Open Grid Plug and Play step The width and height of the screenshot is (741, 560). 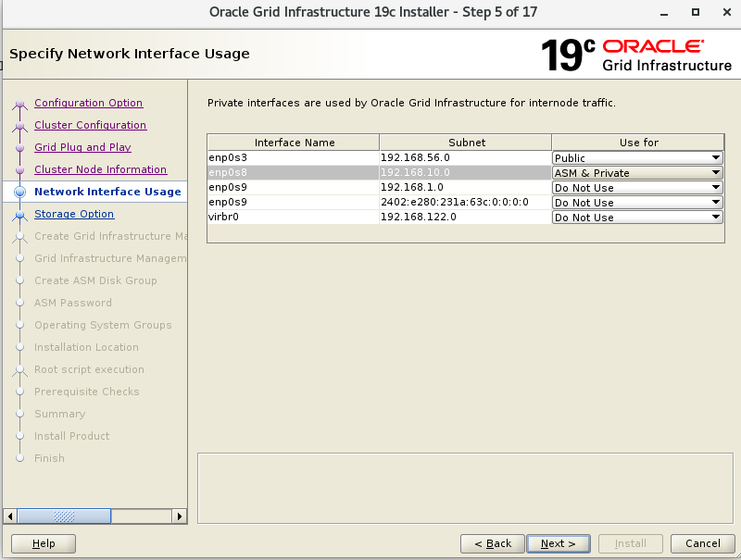point(82,147)
